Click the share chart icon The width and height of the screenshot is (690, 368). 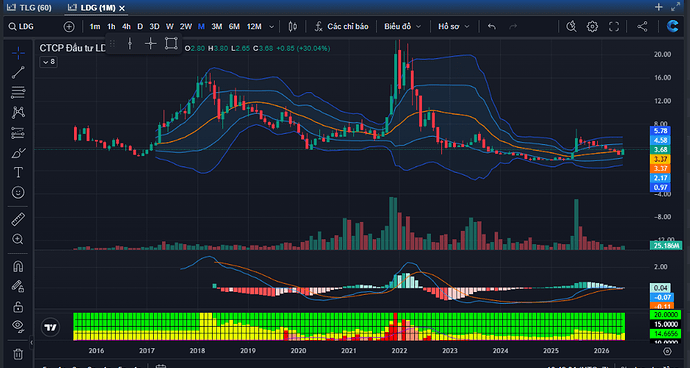pos(642,26)
